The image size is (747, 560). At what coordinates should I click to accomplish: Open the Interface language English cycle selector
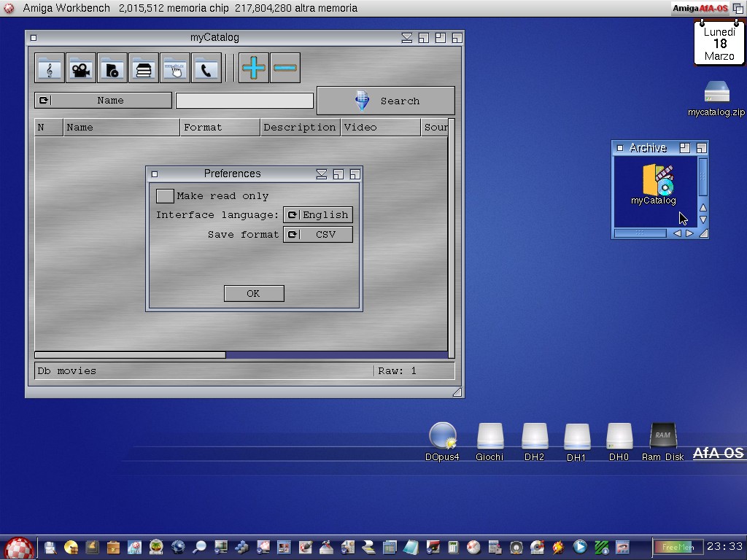(x=317, y=215)
